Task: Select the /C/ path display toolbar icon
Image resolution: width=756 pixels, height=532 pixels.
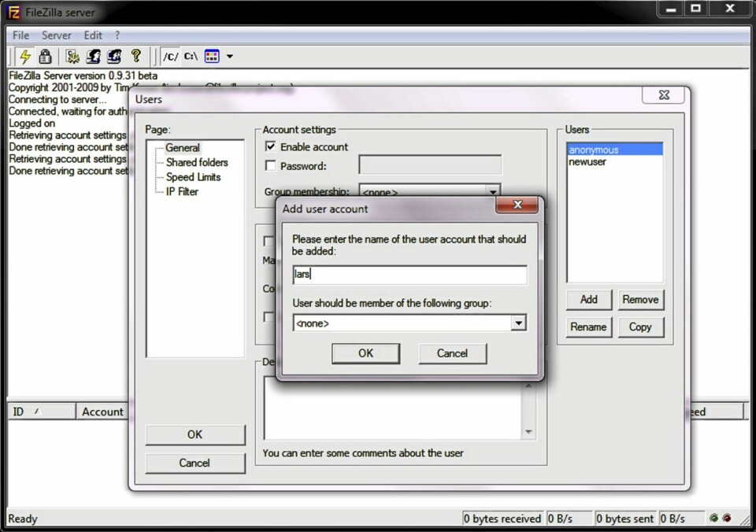Action: (170, 56)
